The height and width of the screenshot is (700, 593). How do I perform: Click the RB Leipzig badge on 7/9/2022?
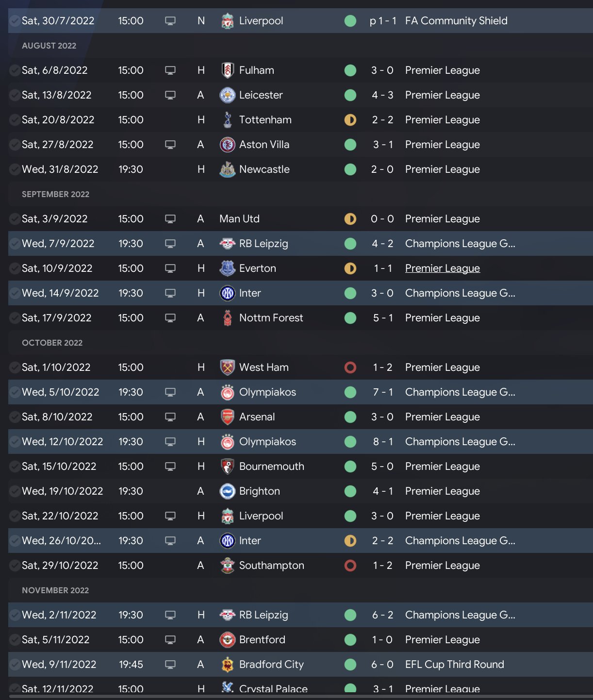pyautogui.click(x=227, y=244)
